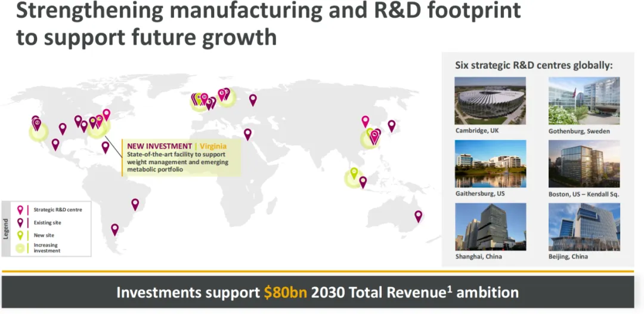Select the map pin in Argentina
The image size is (644, 314).
click(115, 229)
